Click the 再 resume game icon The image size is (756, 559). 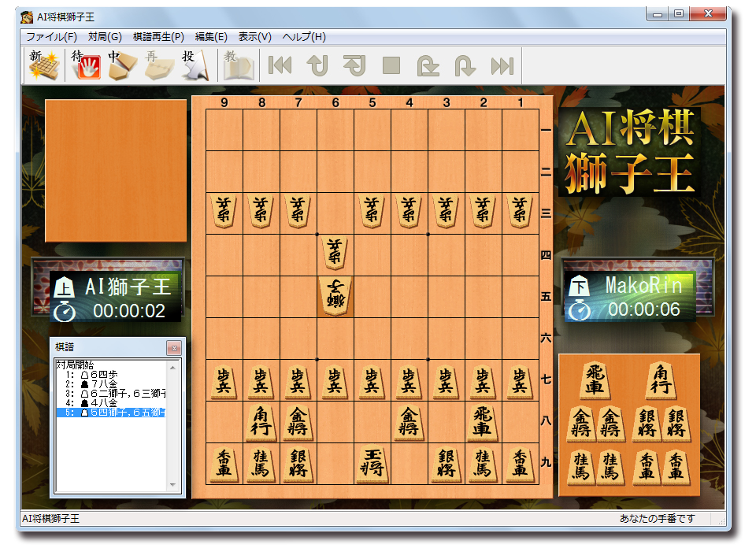(159, 65)
